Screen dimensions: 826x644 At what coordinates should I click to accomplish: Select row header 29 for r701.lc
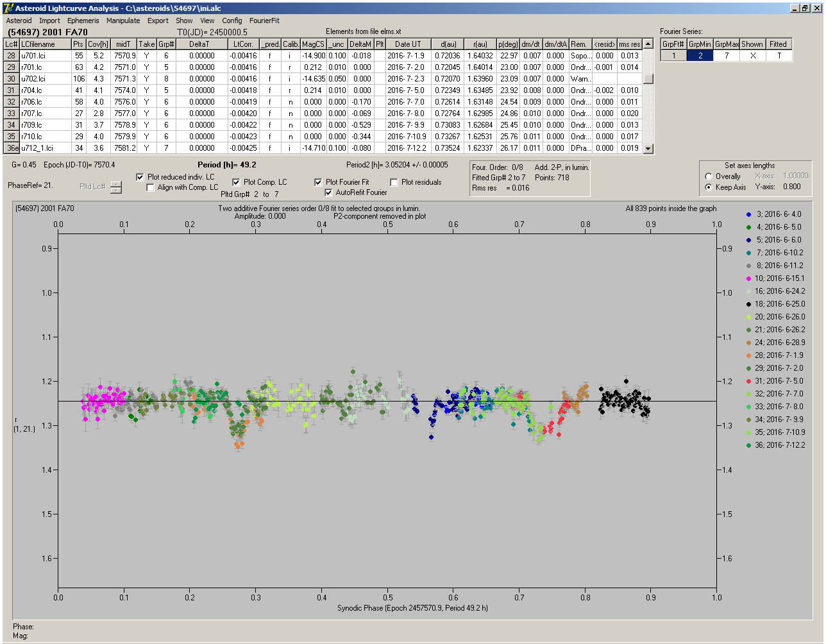(12, 67)
